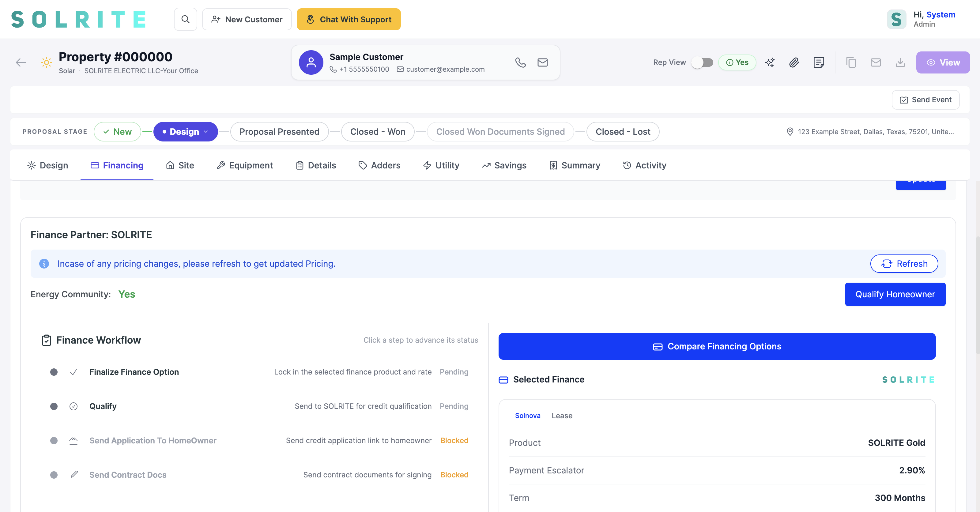The height and width of the screenshot is (512, 980).
Task: Click the icon beside Send Application To HomeOwner
Action: tap(73, 440)
